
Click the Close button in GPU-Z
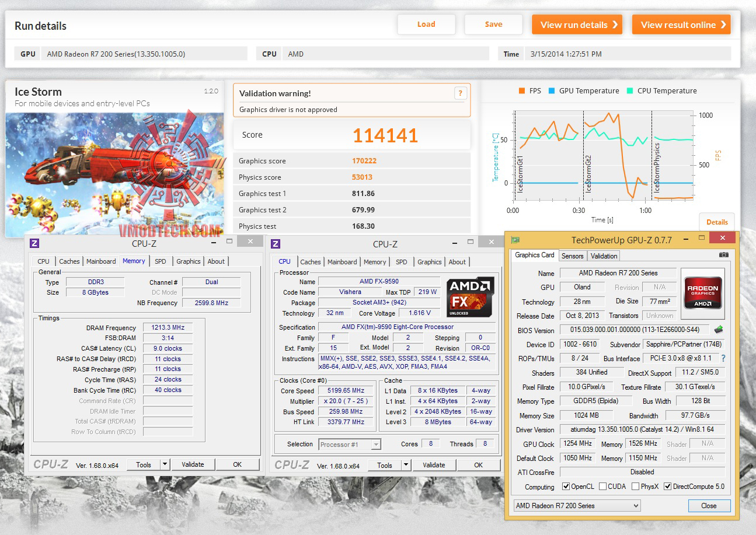[709, 506]
